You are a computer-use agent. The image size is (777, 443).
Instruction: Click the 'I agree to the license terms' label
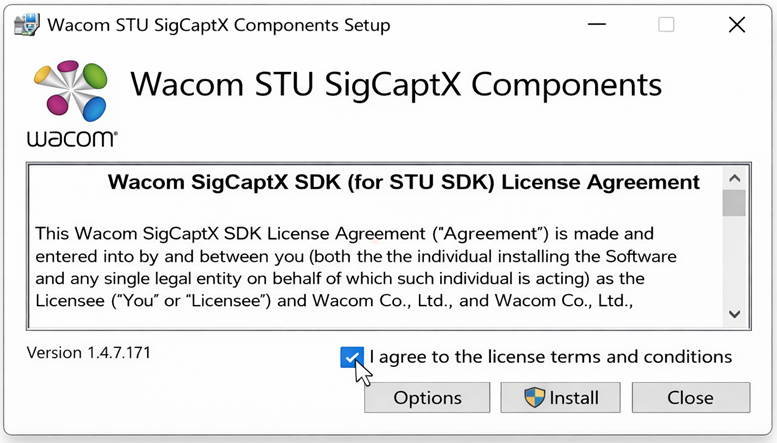pos(551,357)
